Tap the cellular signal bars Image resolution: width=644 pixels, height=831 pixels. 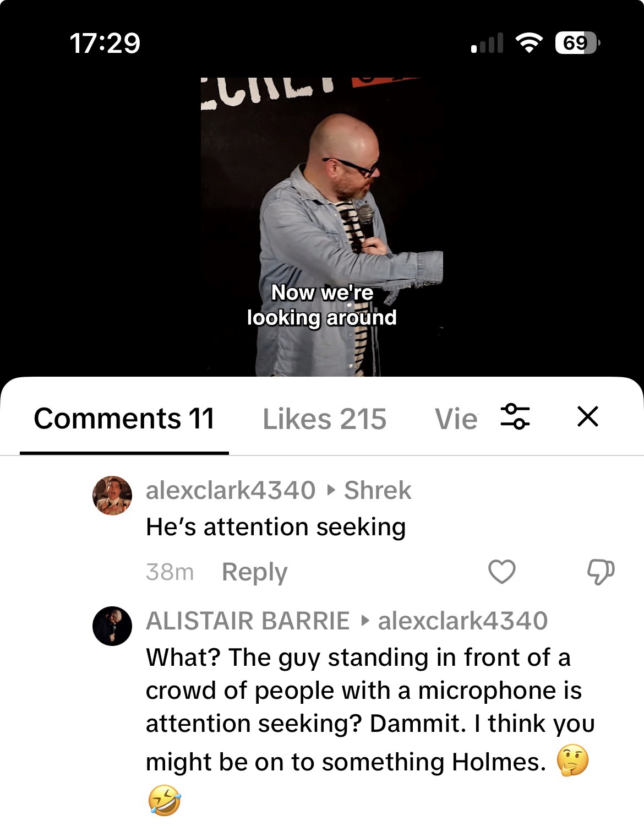[487, 43]
